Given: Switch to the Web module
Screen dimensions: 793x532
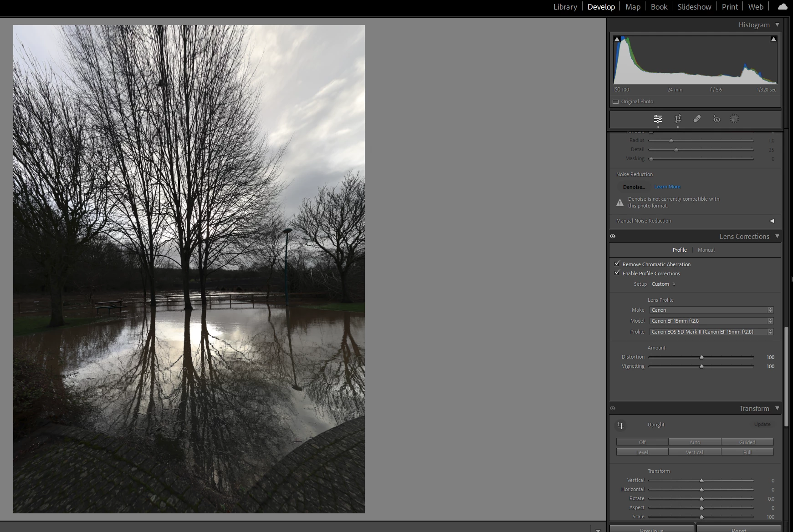Looking at the screenshot, I should (x=756, y=7).
